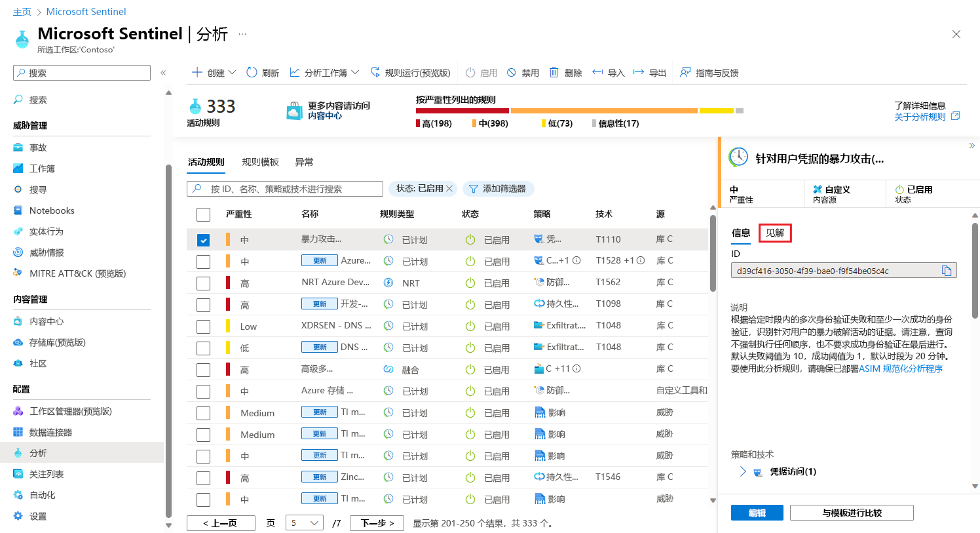Screen dimensions: 980x533
Task: Open Notebooks in the sidebar
Action: tap(52, 210)
